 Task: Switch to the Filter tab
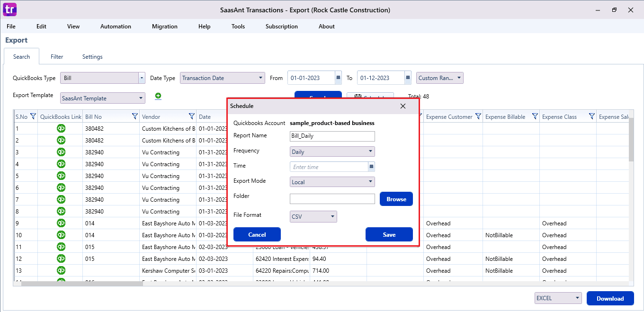coord(56,56)
